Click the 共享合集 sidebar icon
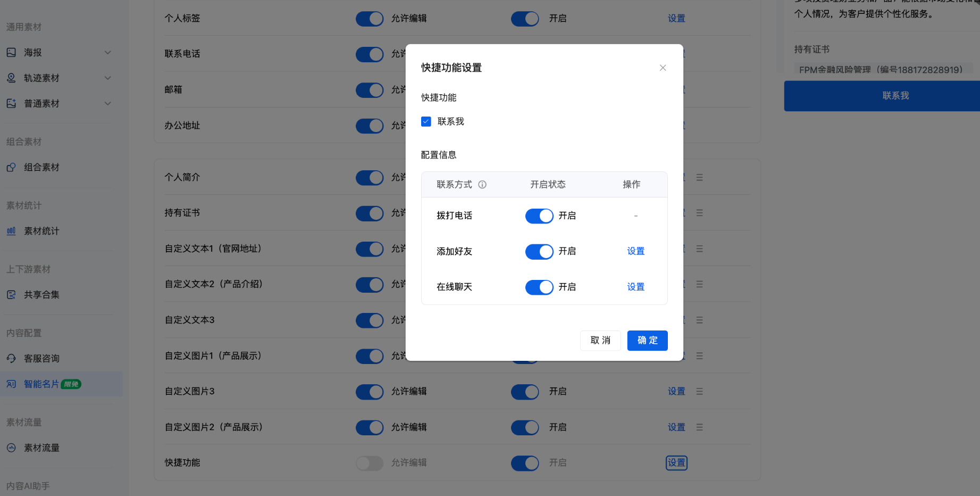The image size is (980, 496). coord(11,295)
